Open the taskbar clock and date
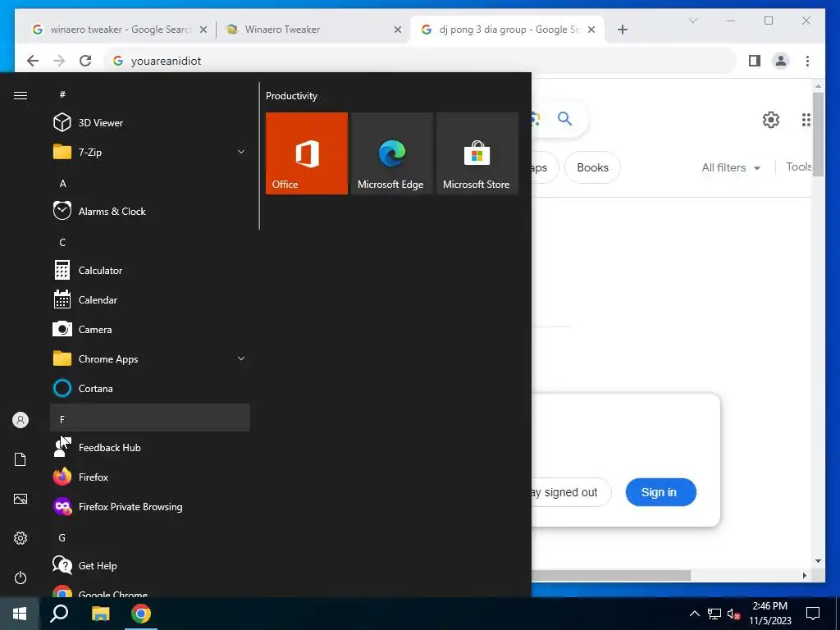The width and height of the screenshot is (840, 630). click(x=769, y=614)
